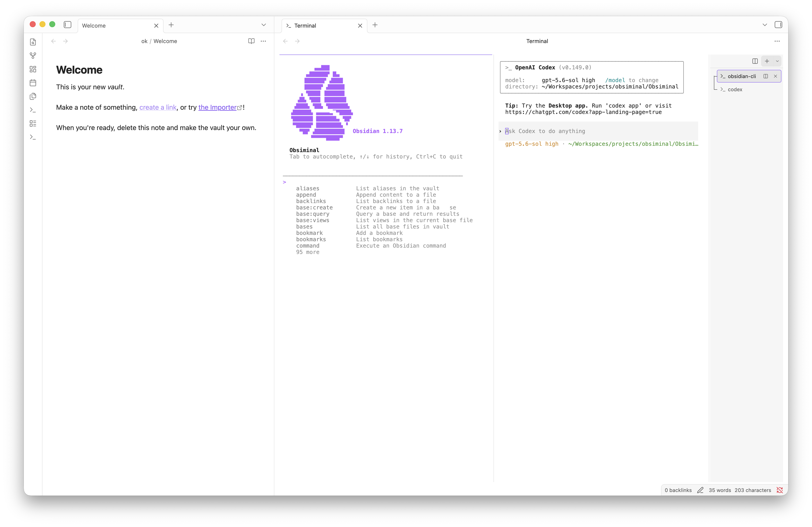Add a new tab beside Terminal
812x527 pixels.
(375, 25)
